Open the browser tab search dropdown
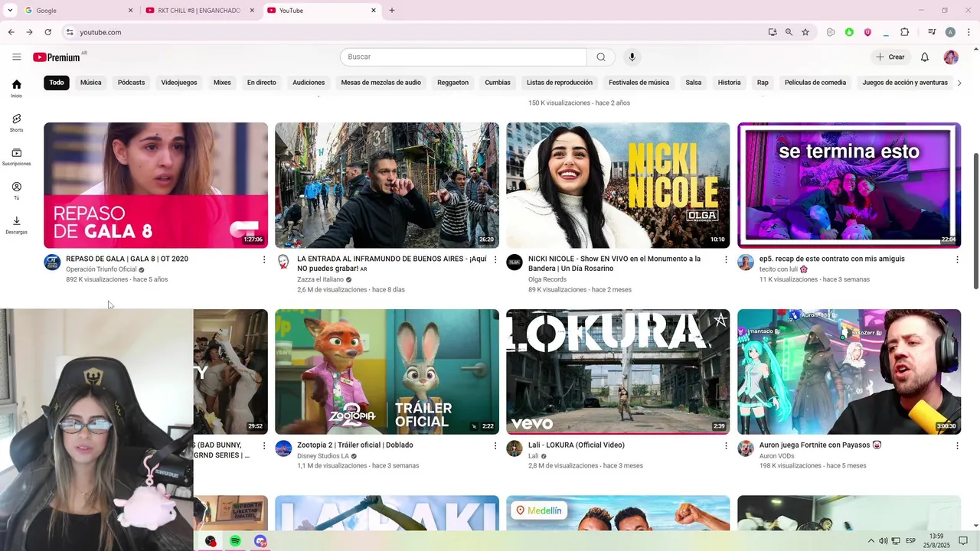The image size is (980, 551). (x=10, y=11)
